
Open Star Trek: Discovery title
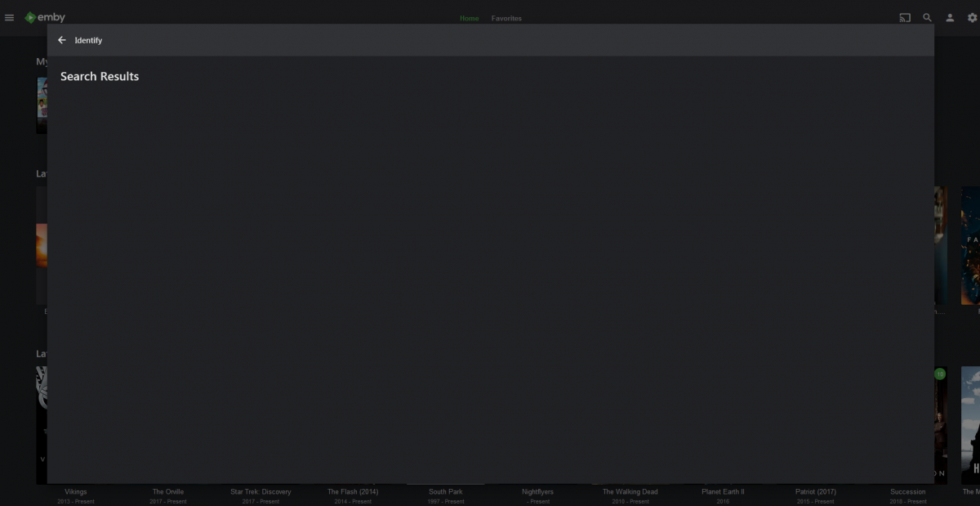tap(261, 492)
